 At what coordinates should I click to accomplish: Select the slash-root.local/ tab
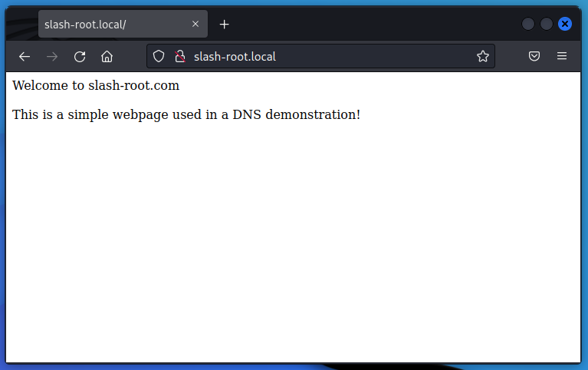(x=107, y=24)
